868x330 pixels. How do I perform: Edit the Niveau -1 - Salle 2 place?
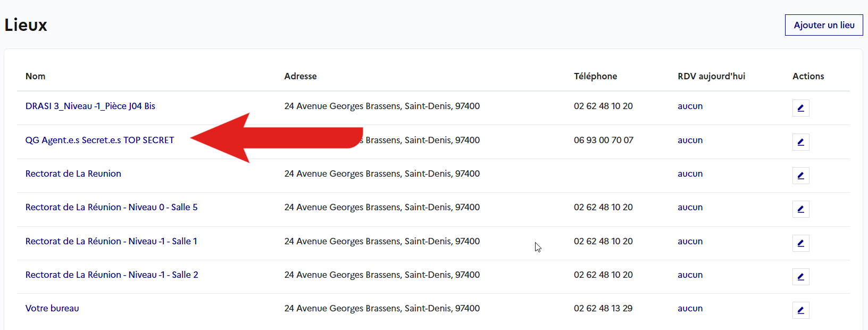pyautogui.click(x=800, y=277)
